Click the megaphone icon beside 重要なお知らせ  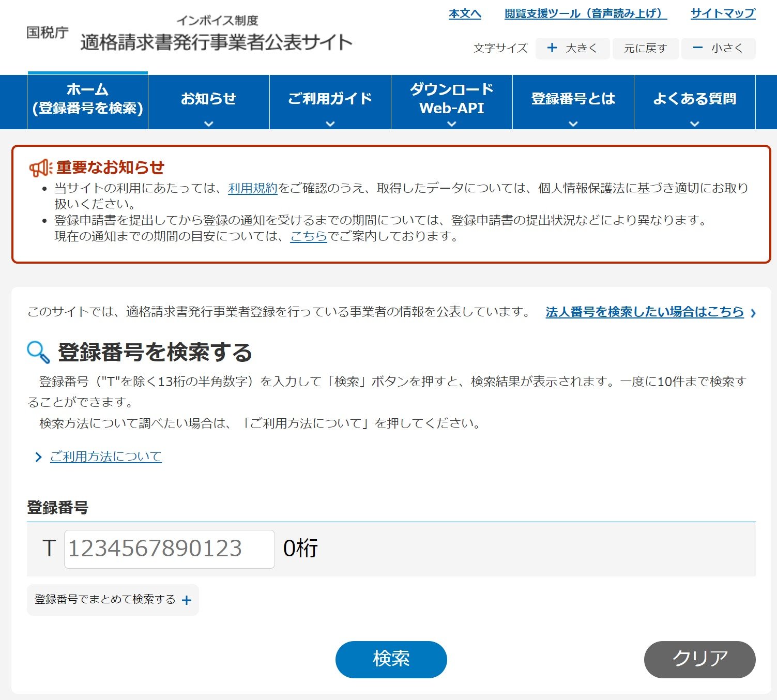tap(40, 168)
